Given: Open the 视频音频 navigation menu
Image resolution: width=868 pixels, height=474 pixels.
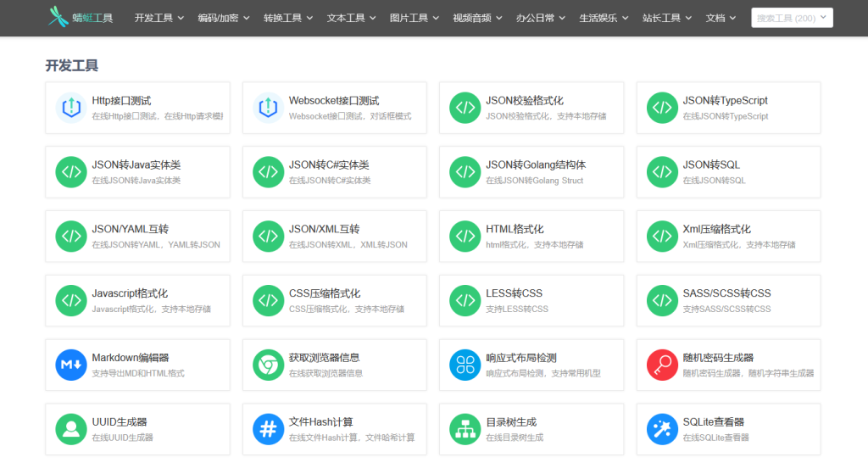Looking at the screenshot, I should click(x=477, y=18).
